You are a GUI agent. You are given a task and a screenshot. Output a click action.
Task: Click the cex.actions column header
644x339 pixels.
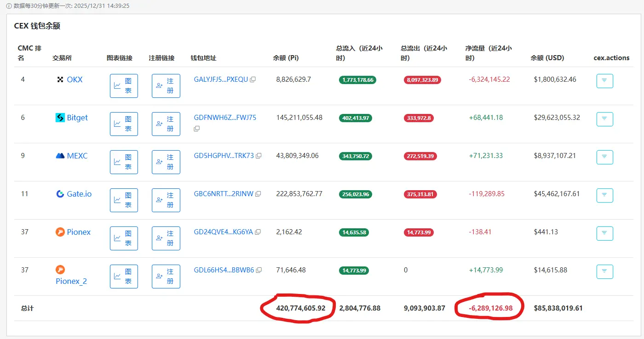coord(611,58)
